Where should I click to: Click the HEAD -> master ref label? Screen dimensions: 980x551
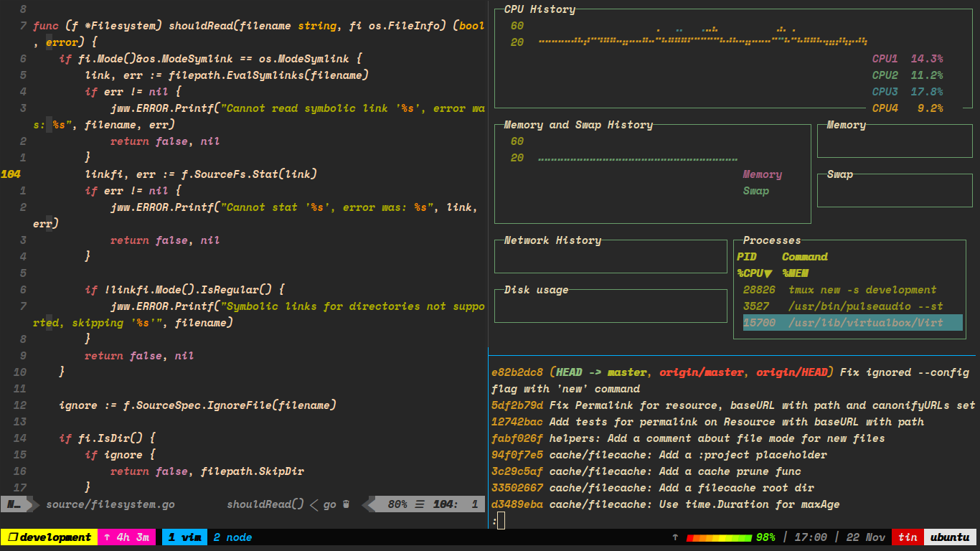coord(601,372)
